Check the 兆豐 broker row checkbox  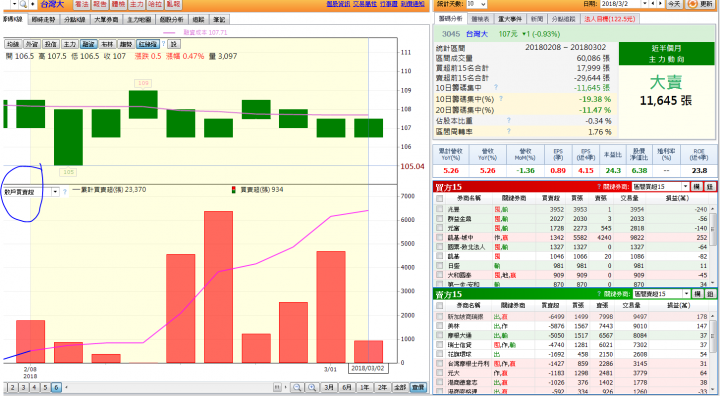click(x=440, y=209)
